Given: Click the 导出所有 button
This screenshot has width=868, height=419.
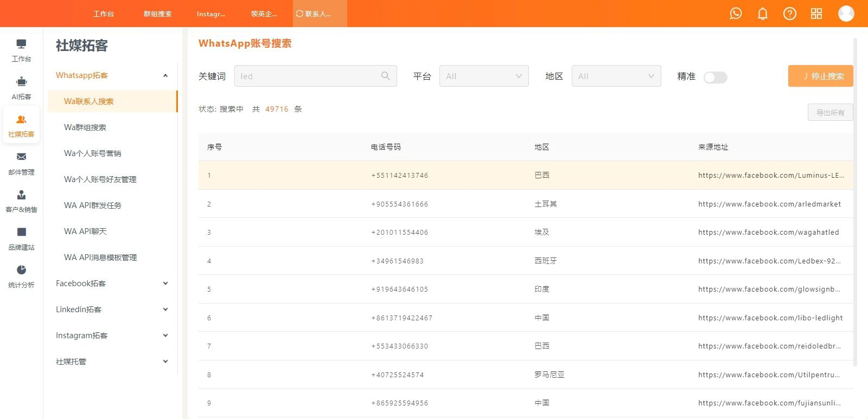Looking at the screenshot, I should pyautogui.click(x=830, y=112).
